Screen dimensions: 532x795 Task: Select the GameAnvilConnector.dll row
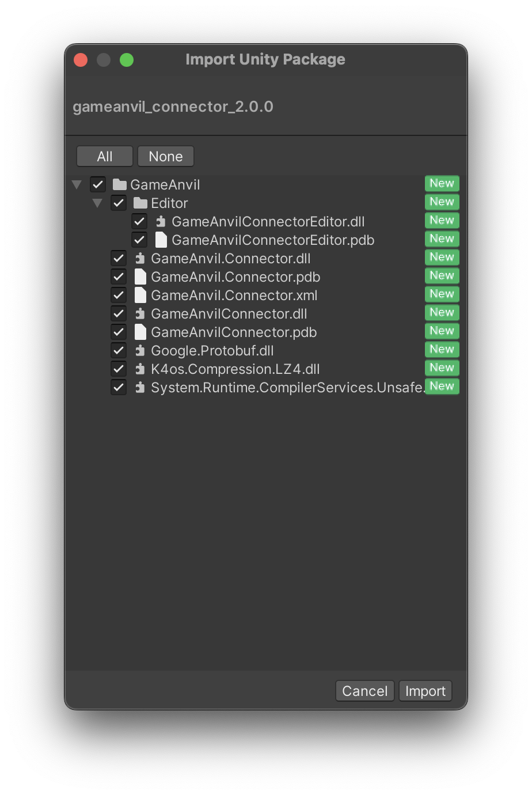click(x=266, y=313)
